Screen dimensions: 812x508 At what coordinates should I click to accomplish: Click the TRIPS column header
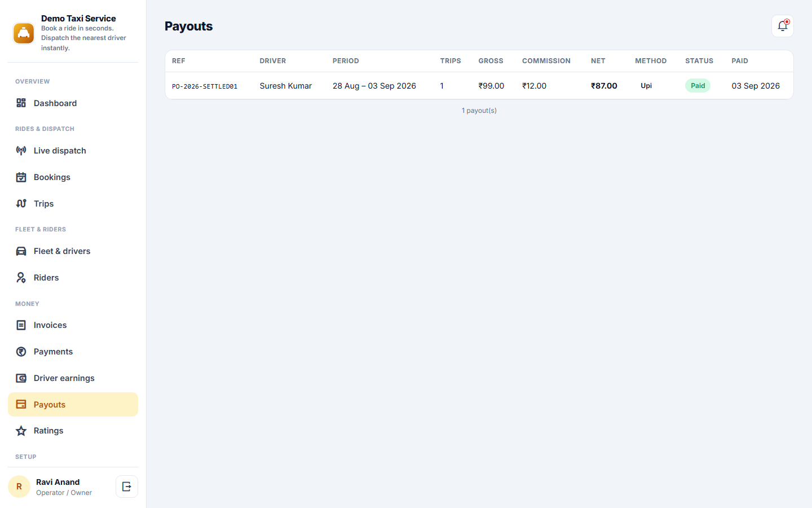[451, 61]
